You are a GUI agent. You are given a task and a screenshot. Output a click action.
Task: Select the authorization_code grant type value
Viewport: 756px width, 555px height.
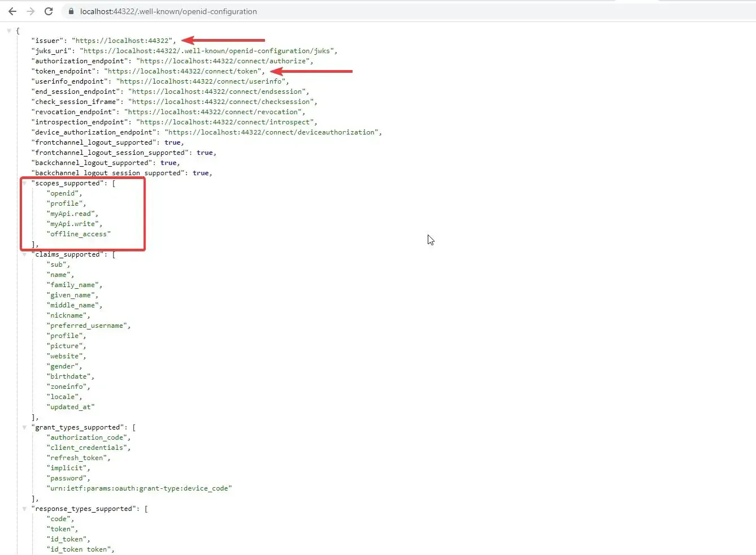(x=88, y=437)
